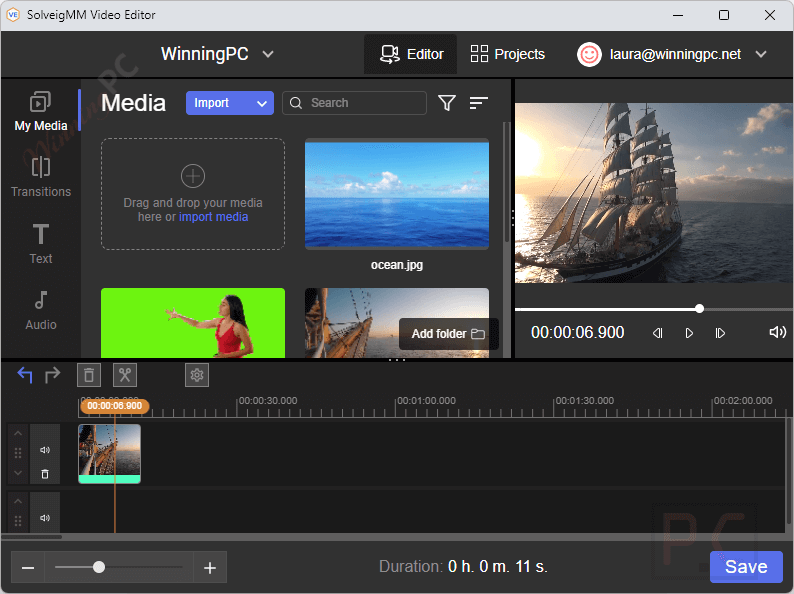Select the ship clip on the timeline

[x=109, y=454]
